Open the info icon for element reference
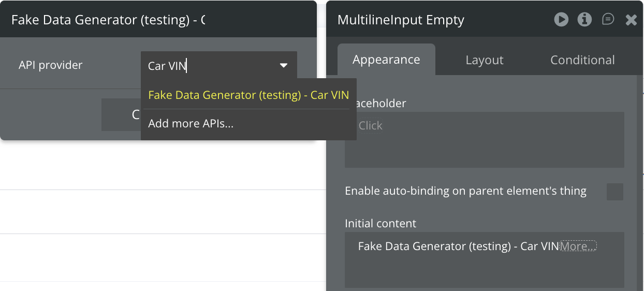Screen dimensions: 644x291 pos(584,20)
